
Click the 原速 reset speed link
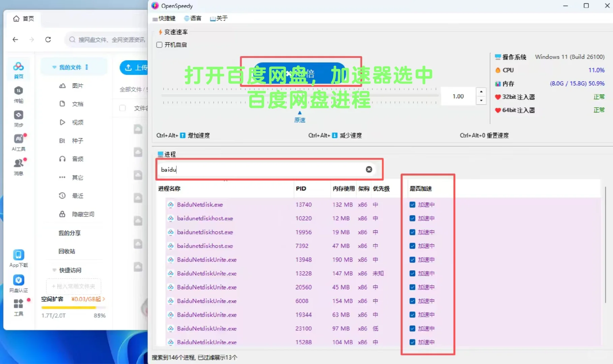pos(299,119)
